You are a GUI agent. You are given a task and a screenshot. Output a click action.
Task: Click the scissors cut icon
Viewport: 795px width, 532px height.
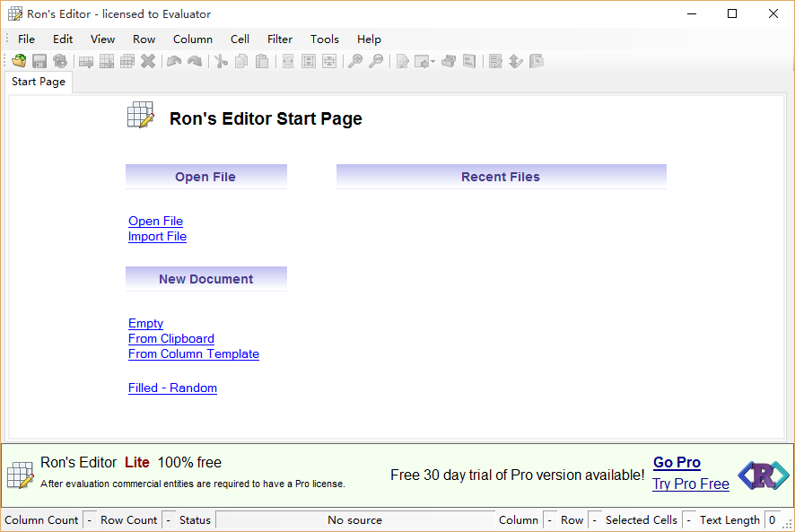pyautogui.click(x=221, y=61)
